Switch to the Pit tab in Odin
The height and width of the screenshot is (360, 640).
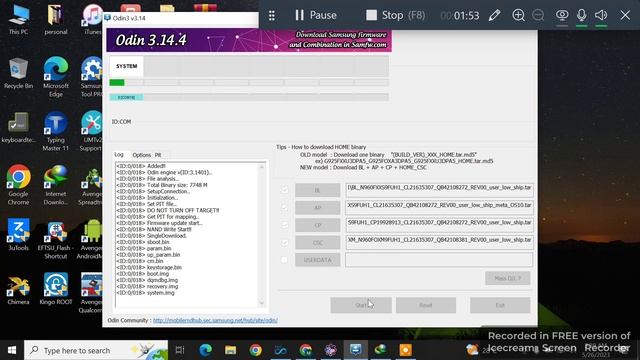158,155
